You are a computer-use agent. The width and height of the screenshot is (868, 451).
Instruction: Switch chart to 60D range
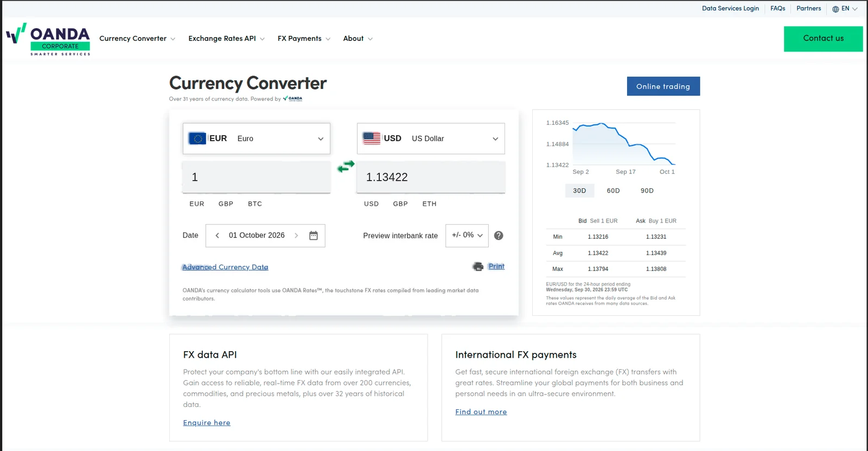point(613,190)
